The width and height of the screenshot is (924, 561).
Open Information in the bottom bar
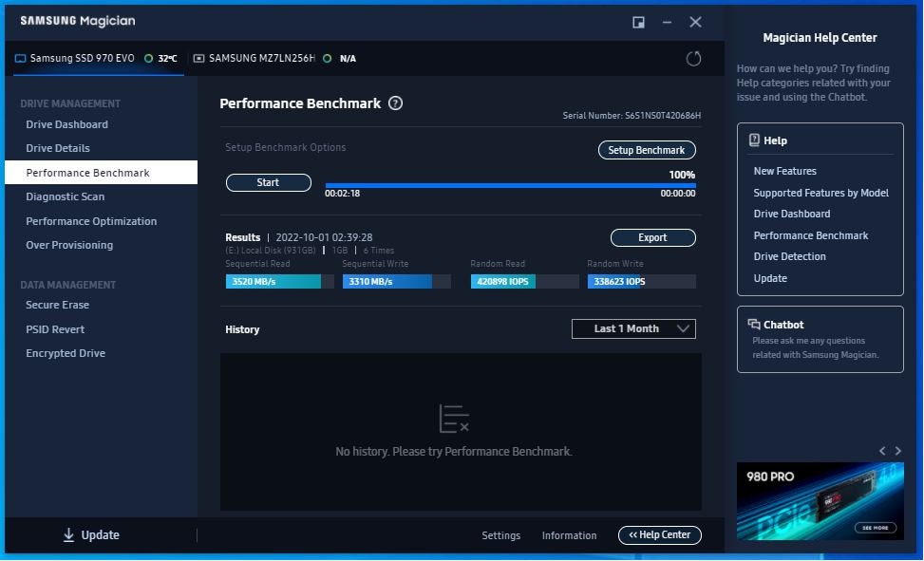coord(569,535)
